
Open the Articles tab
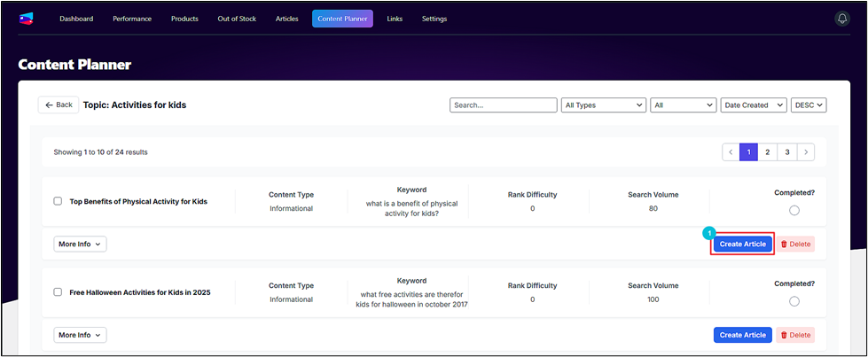pyautogui.click(x=286, y=19)
